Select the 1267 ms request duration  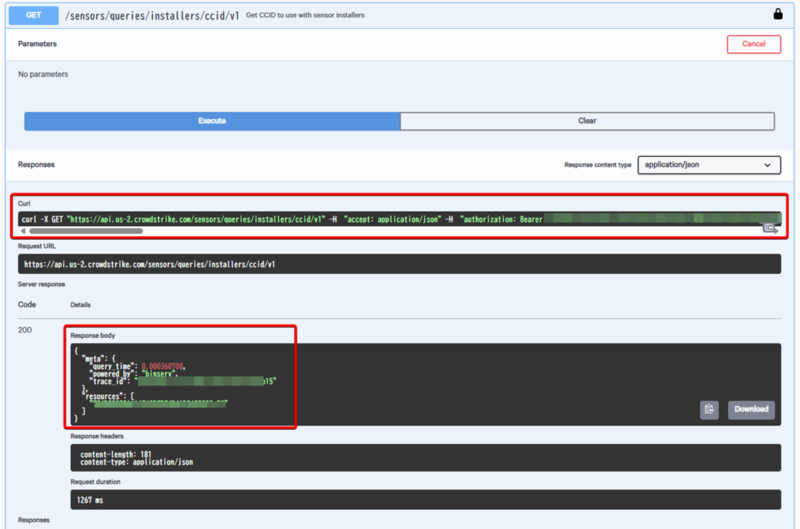(90, 500)
